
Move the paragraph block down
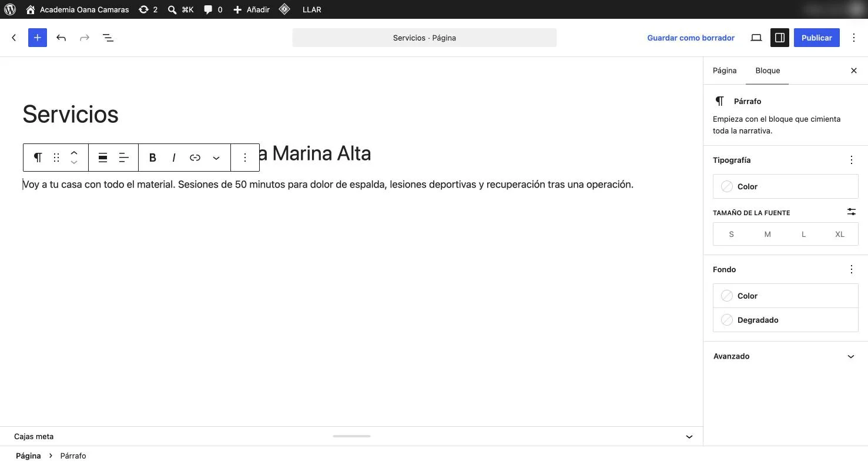click(x=74, y=162)
